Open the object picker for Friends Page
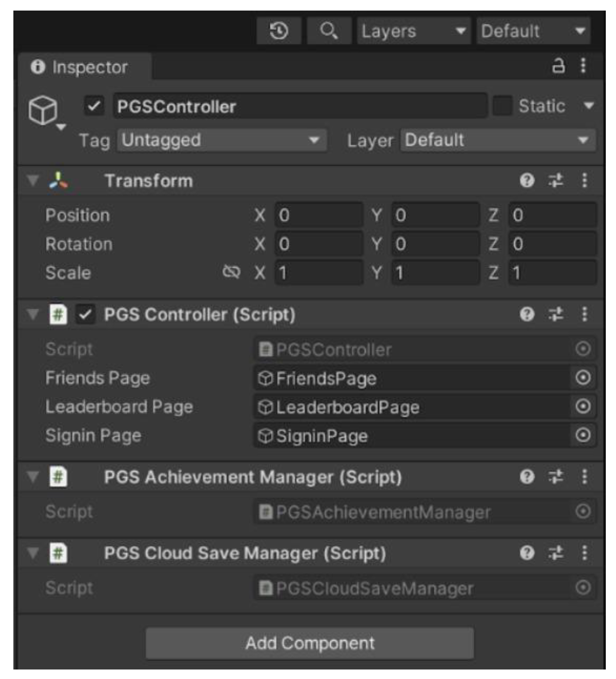 (583, 378)
